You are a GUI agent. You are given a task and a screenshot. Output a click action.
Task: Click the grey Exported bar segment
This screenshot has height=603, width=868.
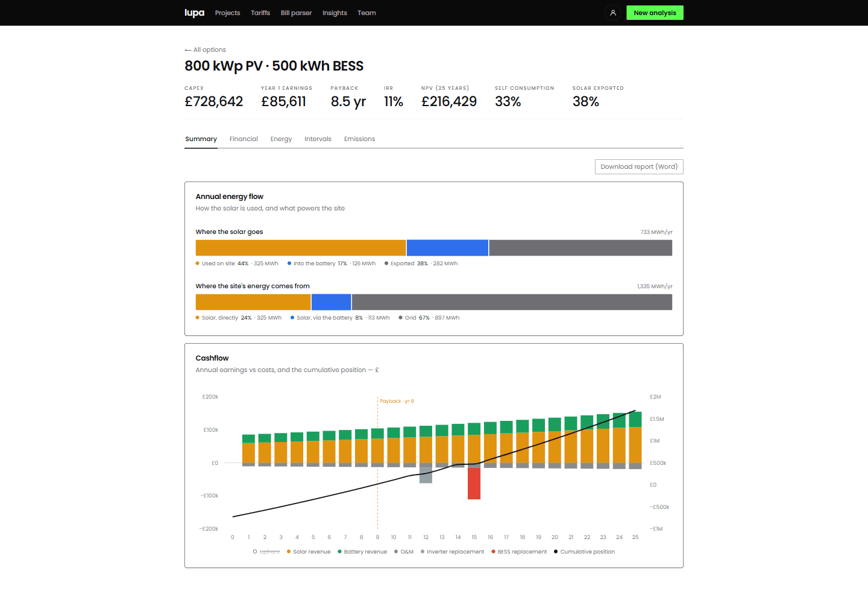[x=580, y=248]
